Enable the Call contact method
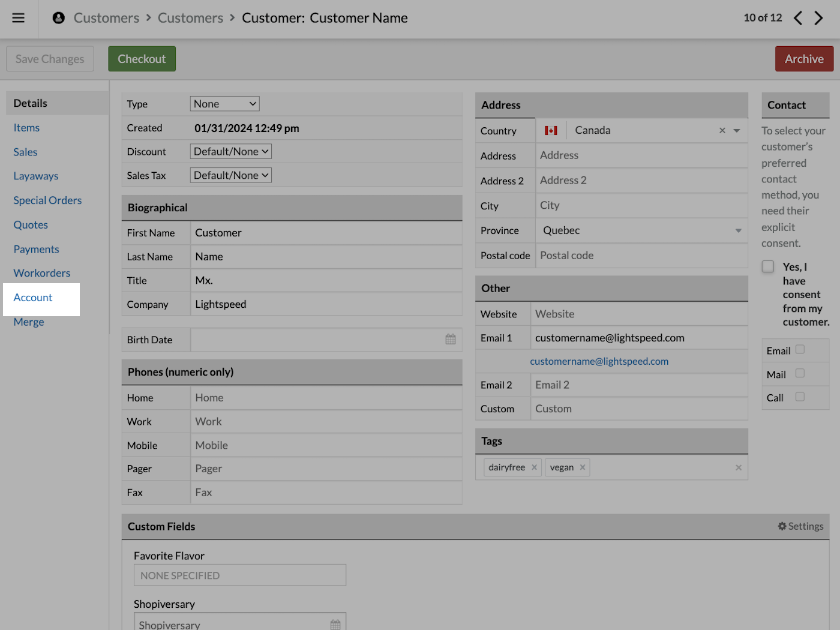This screenshot has width=840, height=630. click(x=800, y=397)
